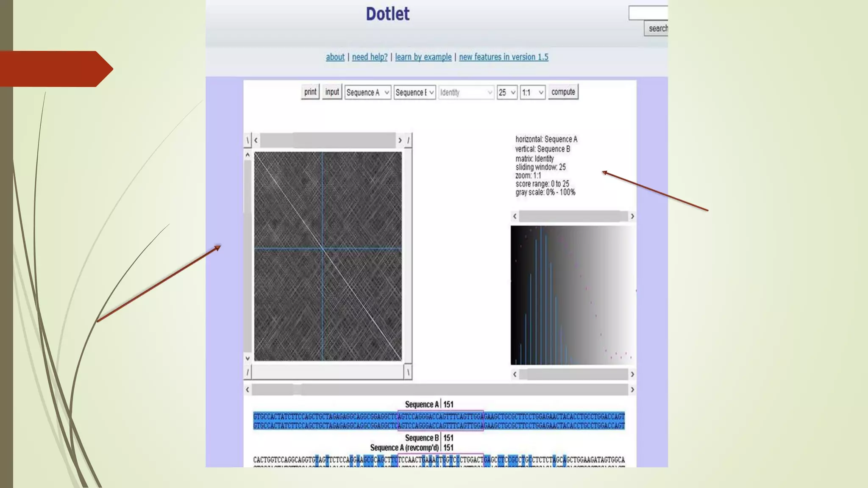Click backslash diagonal button at dot plot top-left
The image size is (868, 488).
click(x=248, y=140)
